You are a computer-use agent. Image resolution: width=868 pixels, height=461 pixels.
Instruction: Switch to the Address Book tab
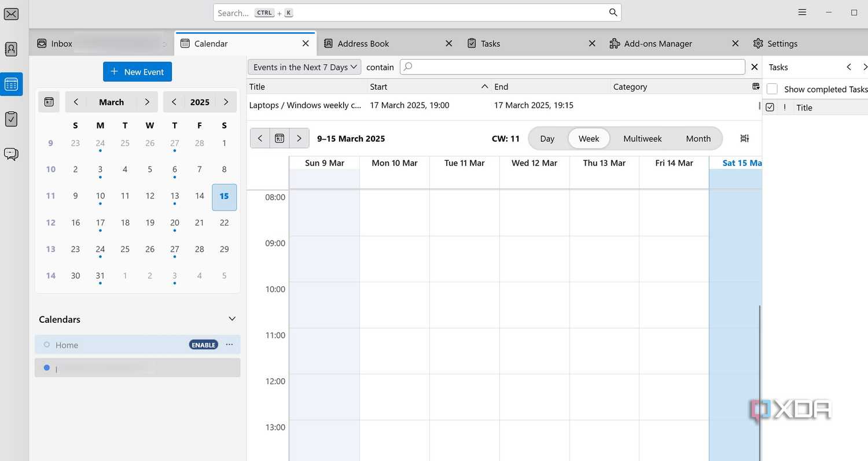[x=389, y=43]
